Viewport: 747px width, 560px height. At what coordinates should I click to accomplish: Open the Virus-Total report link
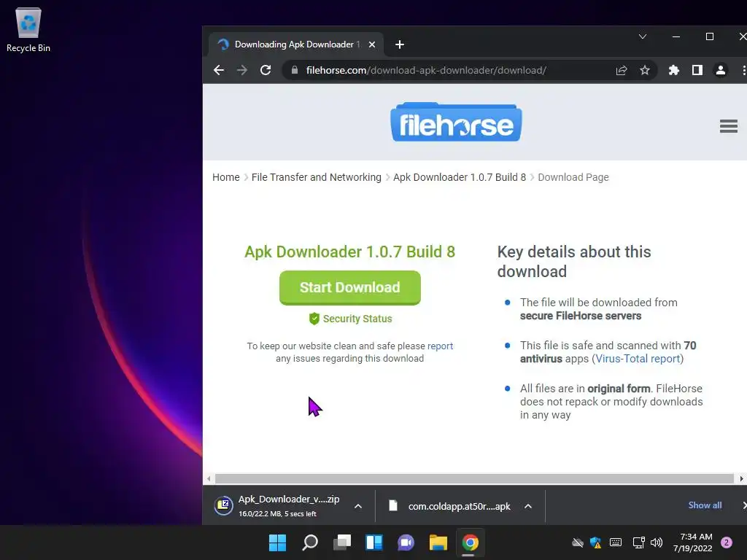click(638, 359)
